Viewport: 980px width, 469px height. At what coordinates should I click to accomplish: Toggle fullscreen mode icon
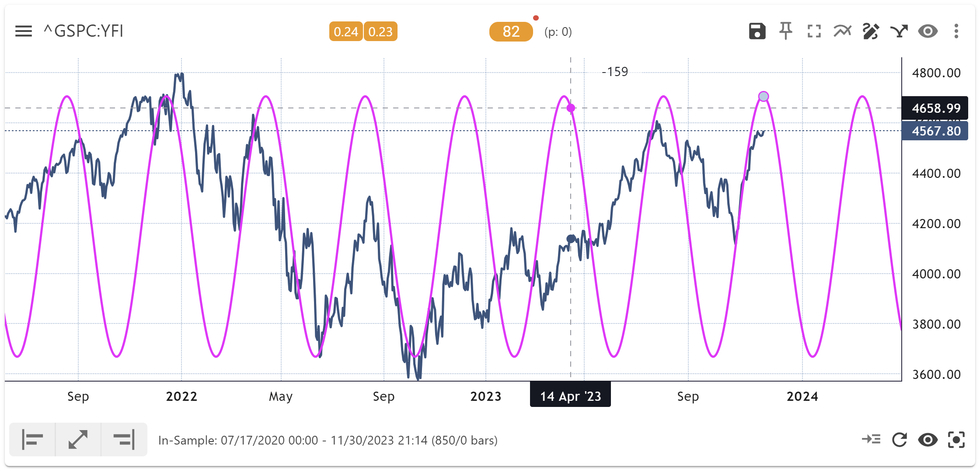814,31
